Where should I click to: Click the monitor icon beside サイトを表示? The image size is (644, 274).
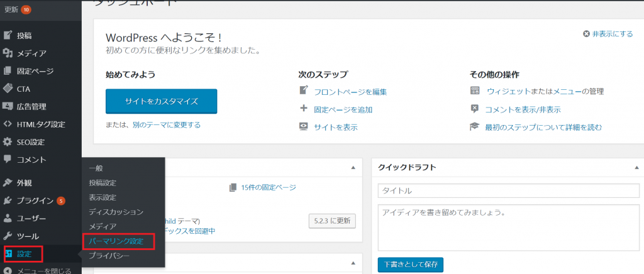pos(304,127)
